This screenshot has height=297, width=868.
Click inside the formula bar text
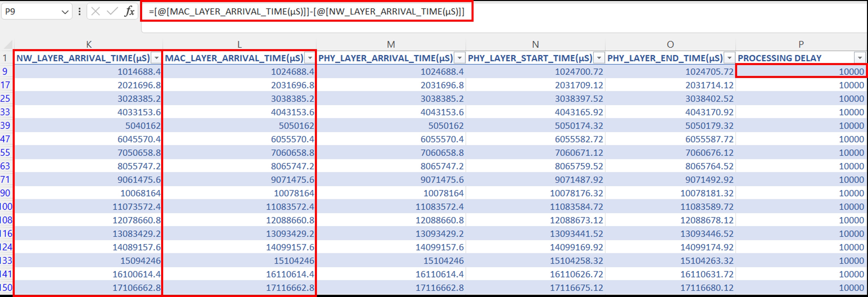(x=306, y=11)
